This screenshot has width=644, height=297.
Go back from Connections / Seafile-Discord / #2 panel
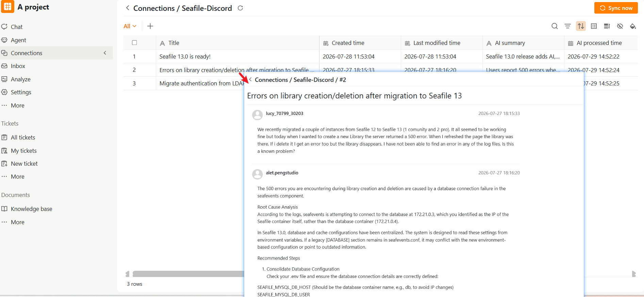coord(250,80)
